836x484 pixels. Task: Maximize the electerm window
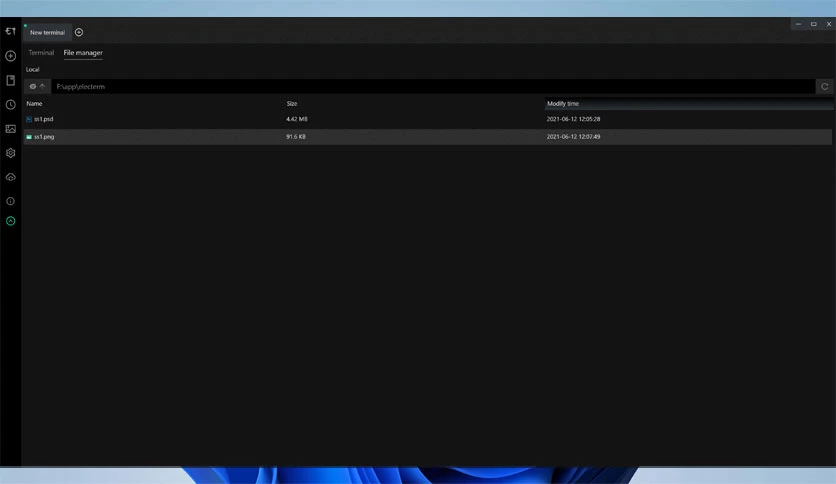click(x=814, y=24)
